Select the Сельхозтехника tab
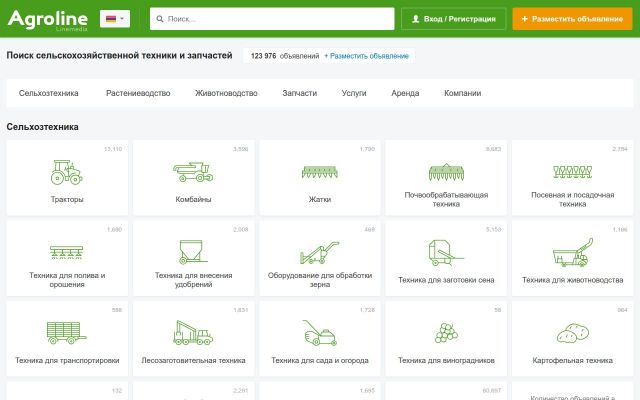 [49, 93]
